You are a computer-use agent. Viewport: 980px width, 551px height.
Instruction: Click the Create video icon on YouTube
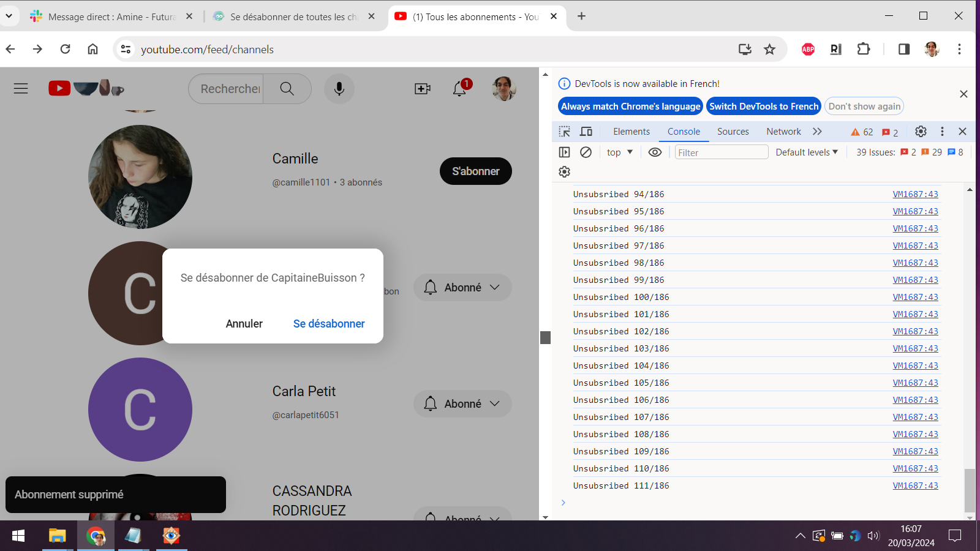(x=422, y=89)
